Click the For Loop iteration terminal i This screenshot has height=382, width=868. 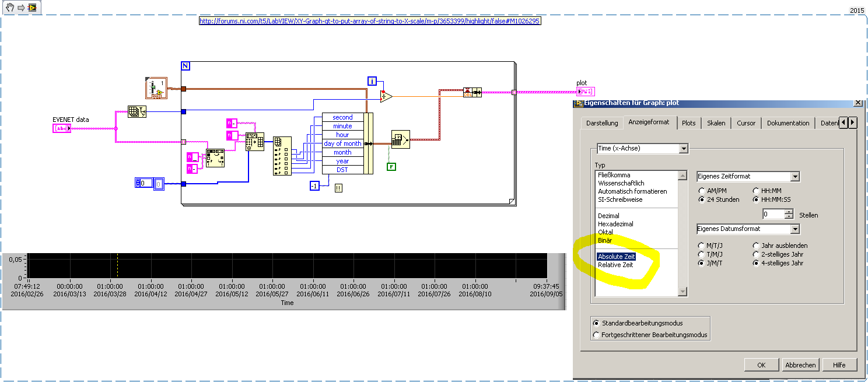372,81
